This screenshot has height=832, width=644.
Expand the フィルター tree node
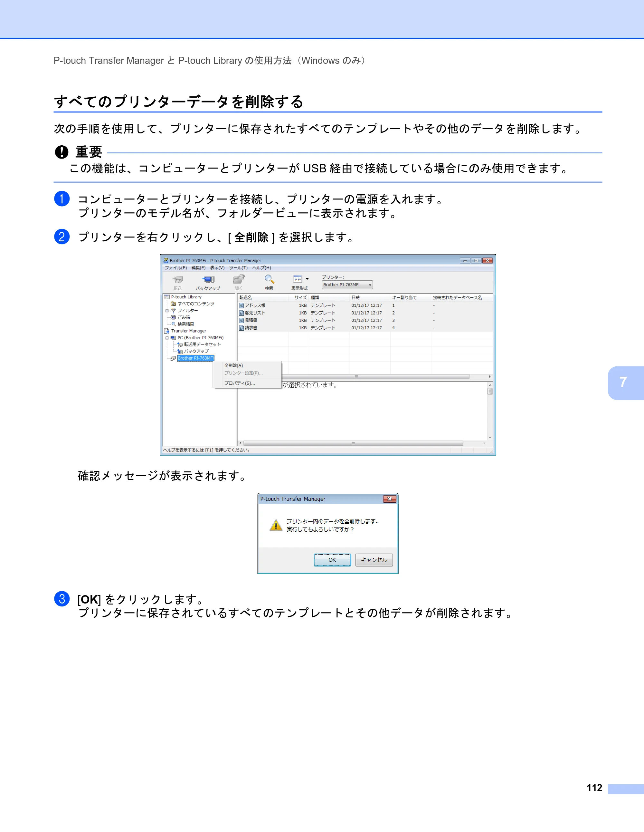click(x=167, y=311)
